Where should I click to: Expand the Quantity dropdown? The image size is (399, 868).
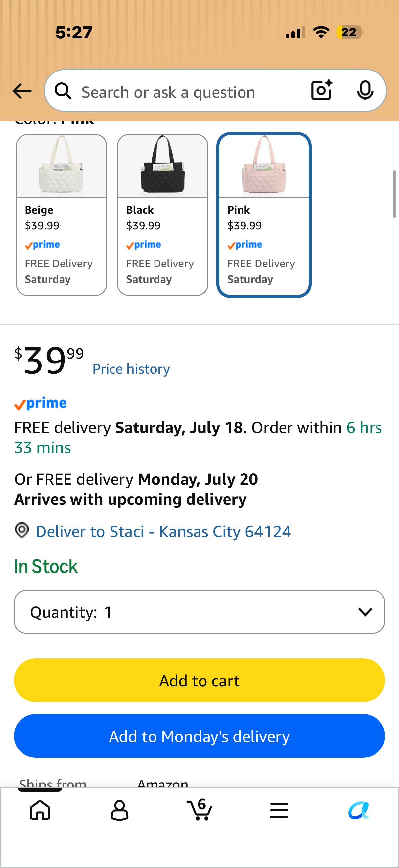(x=199, y=611)
